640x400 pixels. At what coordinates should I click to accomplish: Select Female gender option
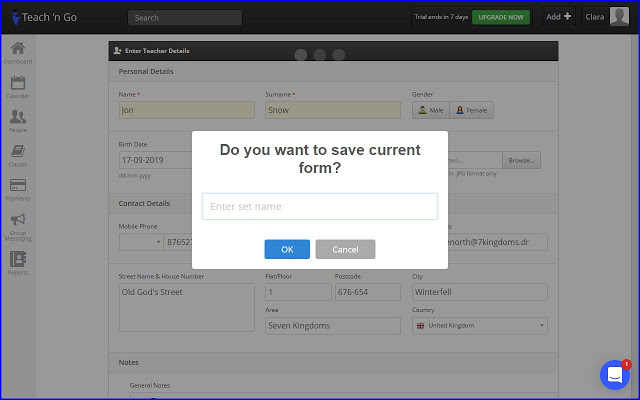click(x=471, y=110)
